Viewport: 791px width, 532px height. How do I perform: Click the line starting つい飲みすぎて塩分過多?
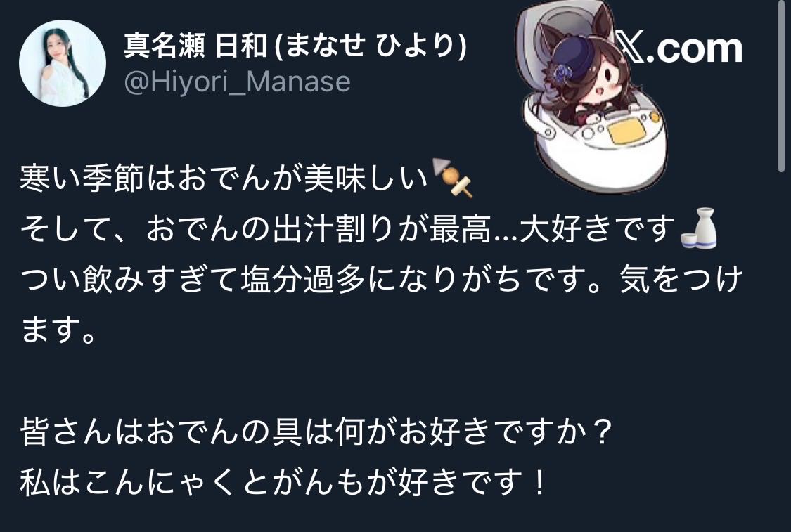(x=381, y=279)
